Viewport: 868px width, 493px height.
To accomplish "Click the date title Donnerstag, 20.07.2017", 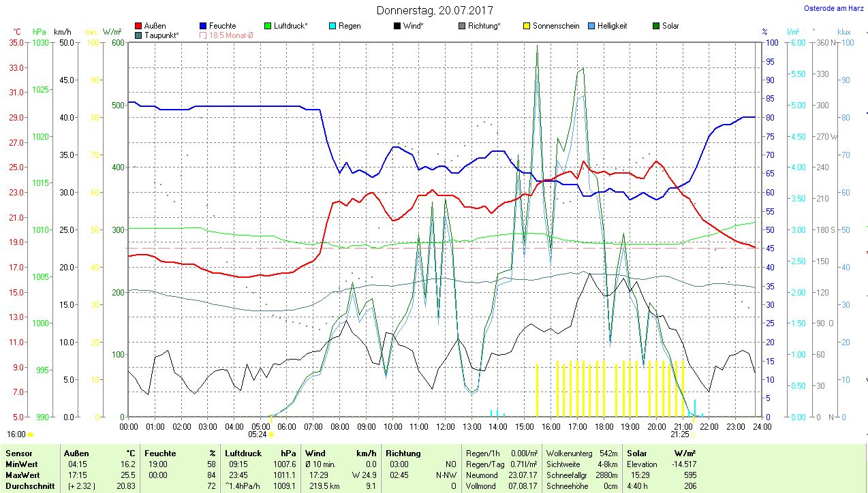I will tap(435, 10).
